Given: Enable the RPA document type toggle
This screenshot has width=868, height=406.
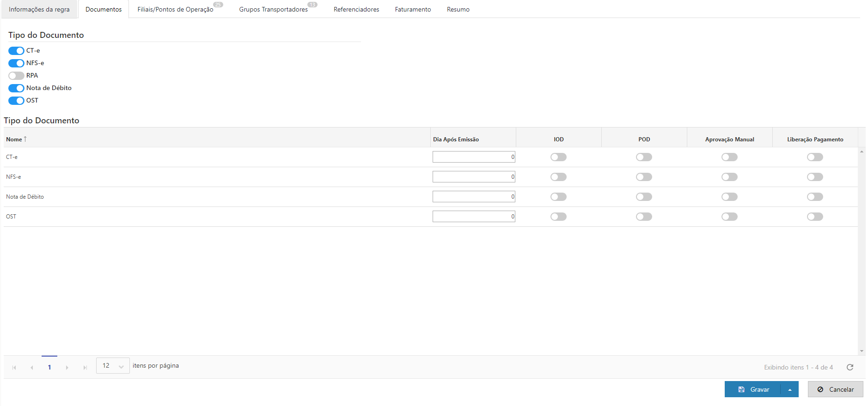Looking at the screenshot, I should pyautogui.click(x=16, y=76).
